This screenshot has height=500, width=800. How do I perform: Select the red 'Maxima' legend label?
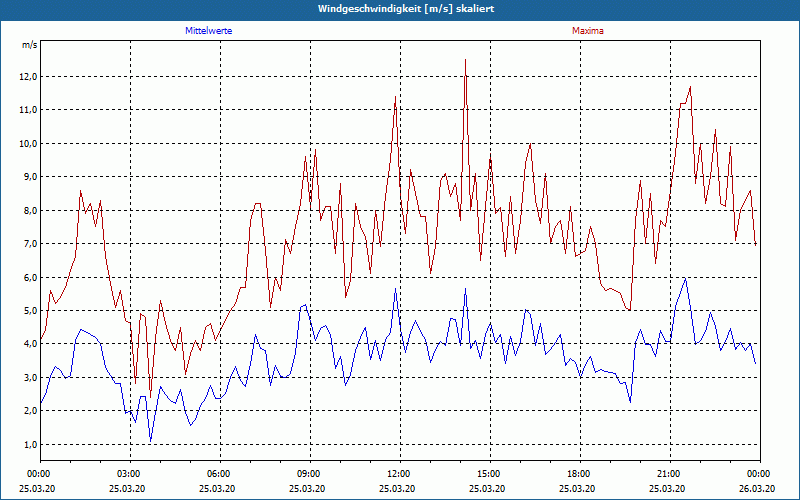pyautogui.click(x=588, y=31)
